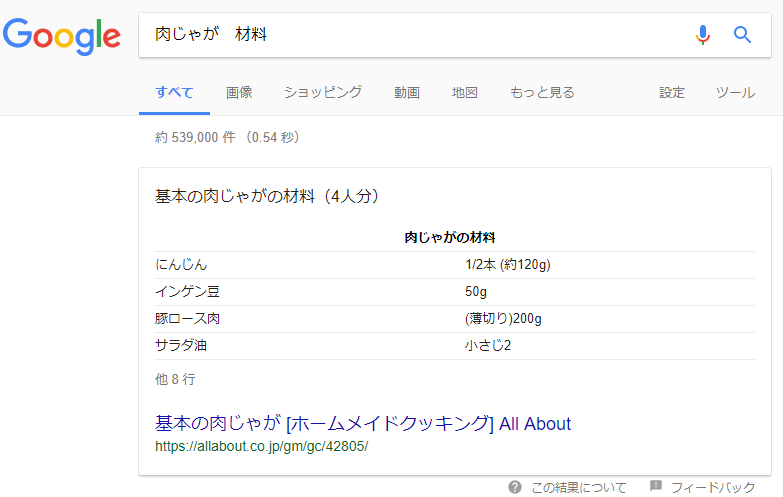Click the 豚ロース肉 ingredient cell
783x497 pixels.
(x=187, y=318)
